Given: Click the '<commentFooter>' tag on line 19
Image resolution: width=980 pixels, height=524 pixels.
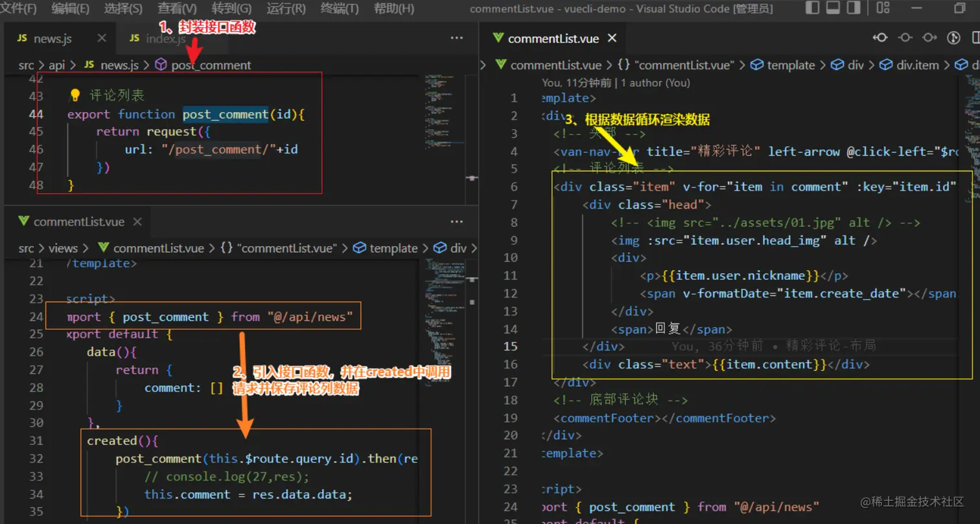Looking at the screenshot, I should coord(607,418).
